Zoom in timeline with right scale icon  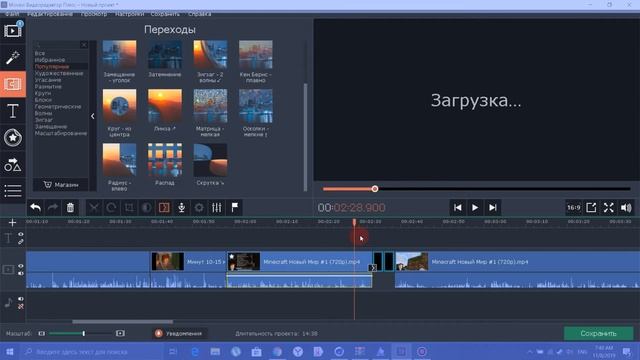[x=120, y=333]
